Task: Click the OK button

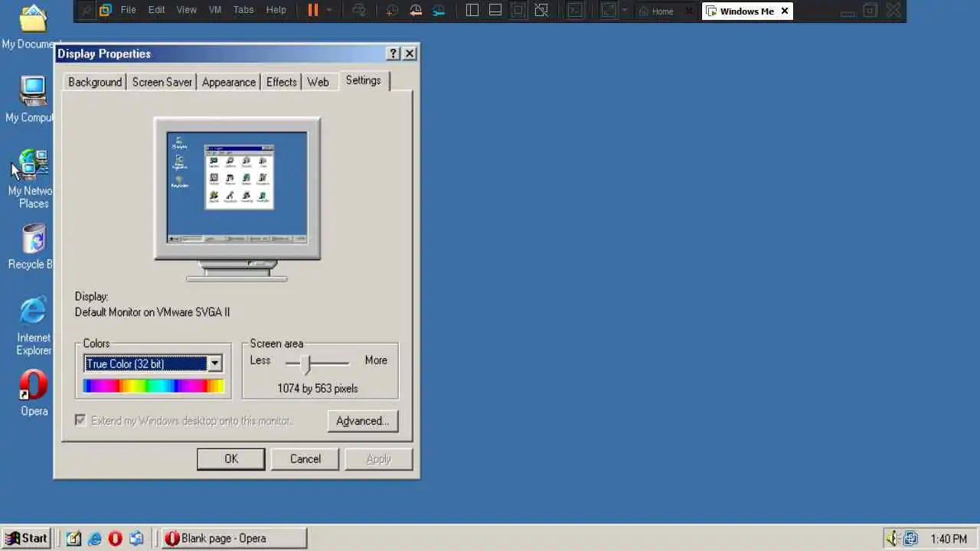Action: coord(231,459)
